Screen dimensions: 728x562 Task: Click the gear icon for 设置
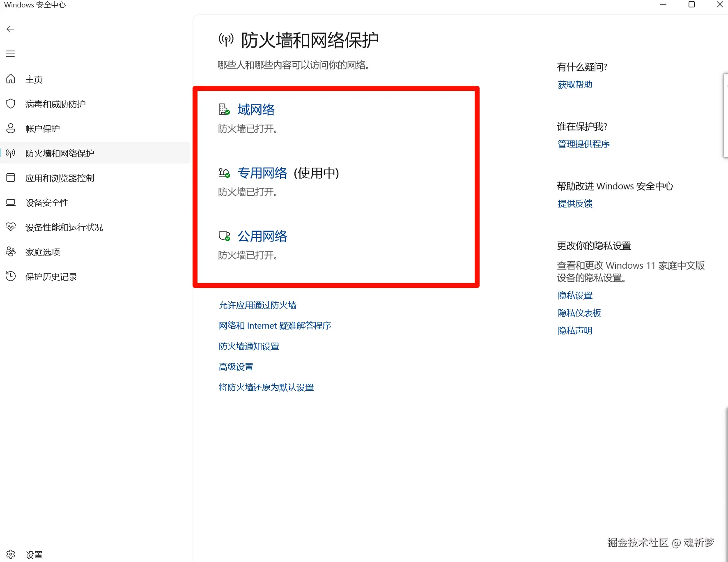pos(11,555)
